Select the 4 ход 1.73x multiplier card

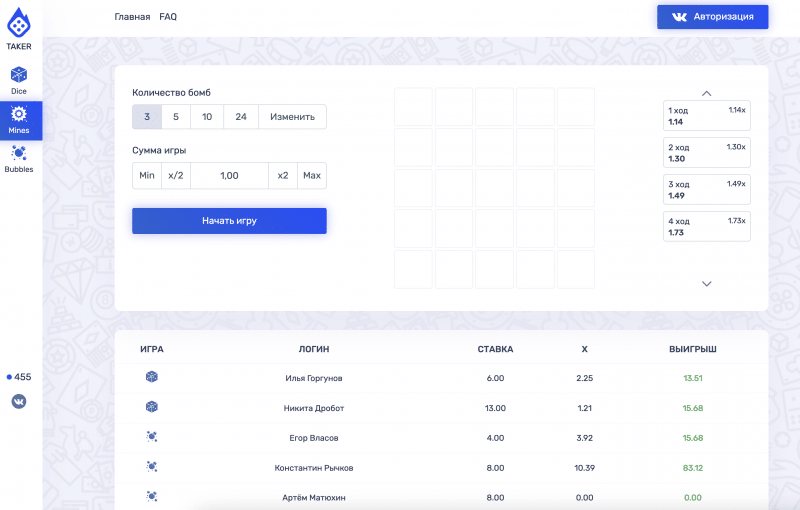[707, 226]
